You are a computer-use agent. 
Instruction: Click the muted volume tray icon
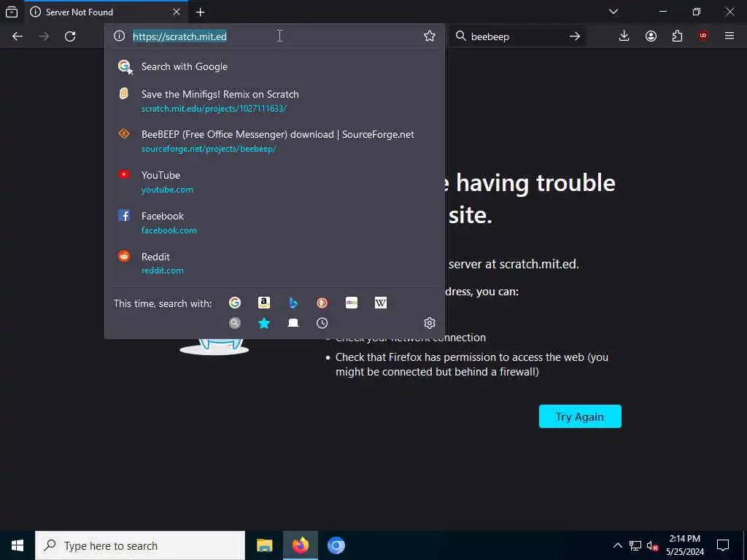click(x=652, y=545)
